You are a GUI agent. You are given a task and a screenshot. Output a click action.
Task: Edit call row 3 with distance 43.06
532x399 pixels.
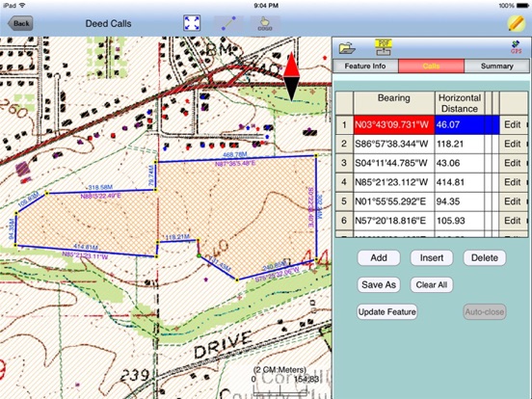513,163
